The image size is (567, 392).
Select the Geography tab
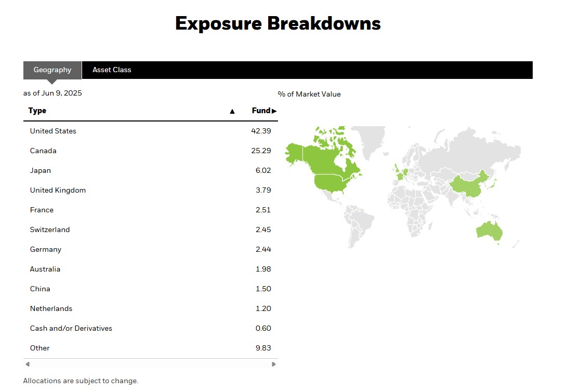point(52,70)
